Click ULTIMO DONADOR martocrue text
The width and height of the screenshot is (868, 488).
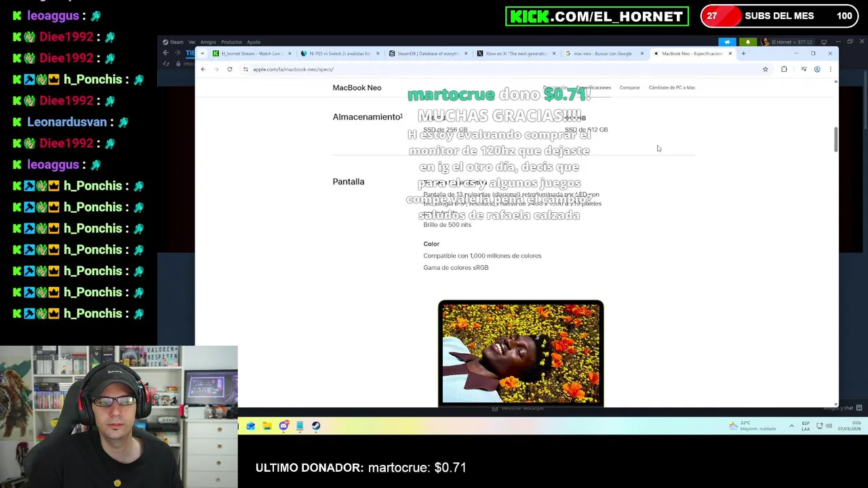click(361, 468)
